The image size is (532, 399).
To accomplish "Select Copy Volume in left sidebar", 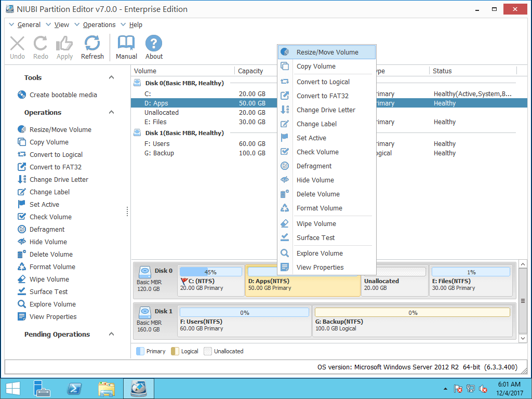I will tap(43, 142).
